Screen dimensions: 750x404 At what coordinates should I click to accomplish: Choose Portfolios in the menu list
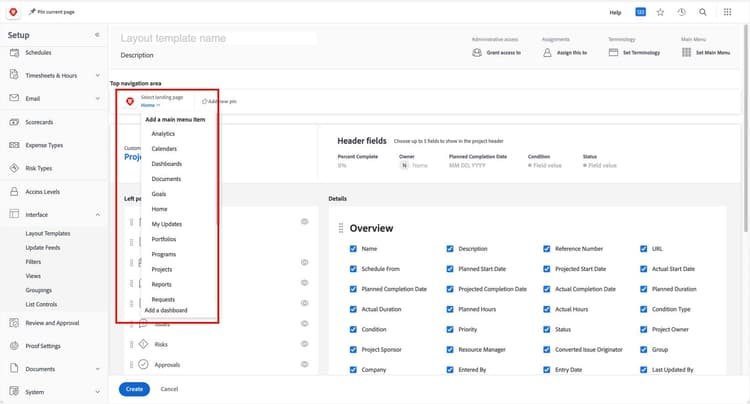164,239
